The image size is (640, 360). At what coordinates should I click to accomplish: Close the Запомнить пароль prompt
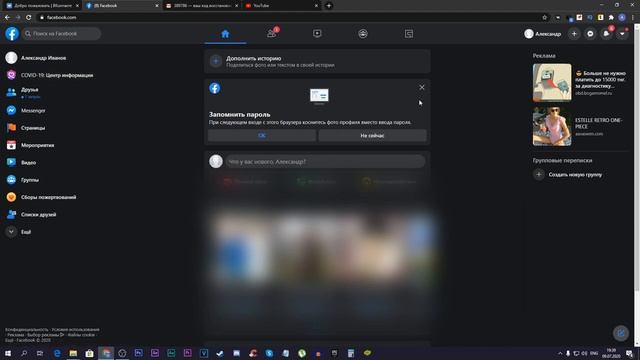(422, 87)
